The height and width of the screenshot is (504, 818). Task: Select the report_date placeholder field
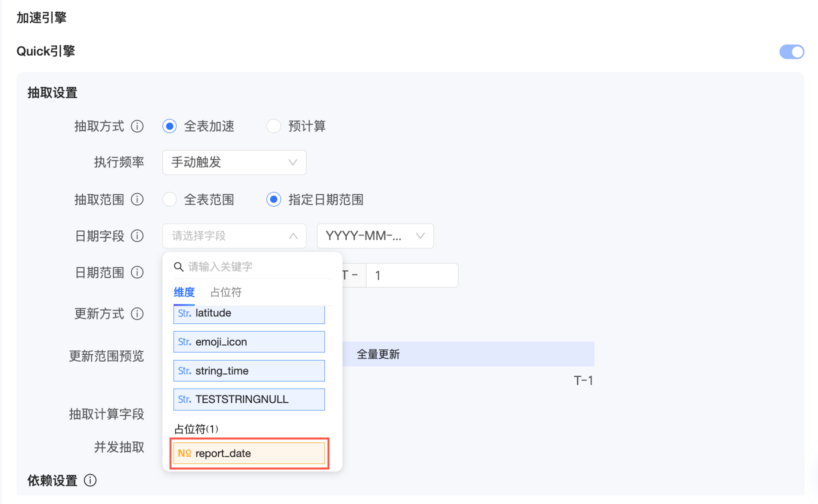tap(249, 453)
